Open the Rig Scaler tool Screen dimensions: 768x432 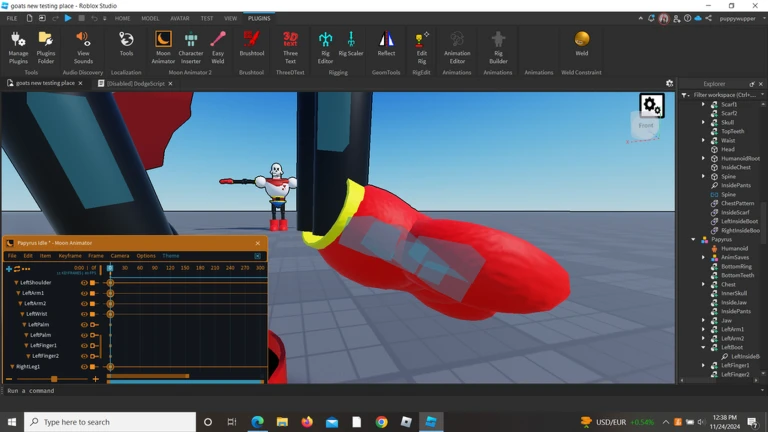(x=351, y=44)
